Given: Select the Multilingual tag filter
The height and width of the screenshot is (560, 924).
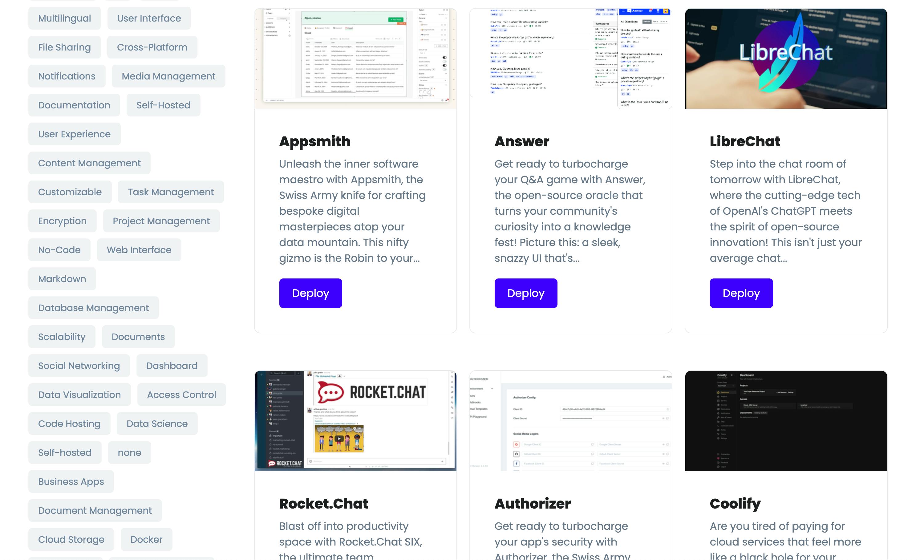Looking at the screenshot, I should click(x=64, y=18).
